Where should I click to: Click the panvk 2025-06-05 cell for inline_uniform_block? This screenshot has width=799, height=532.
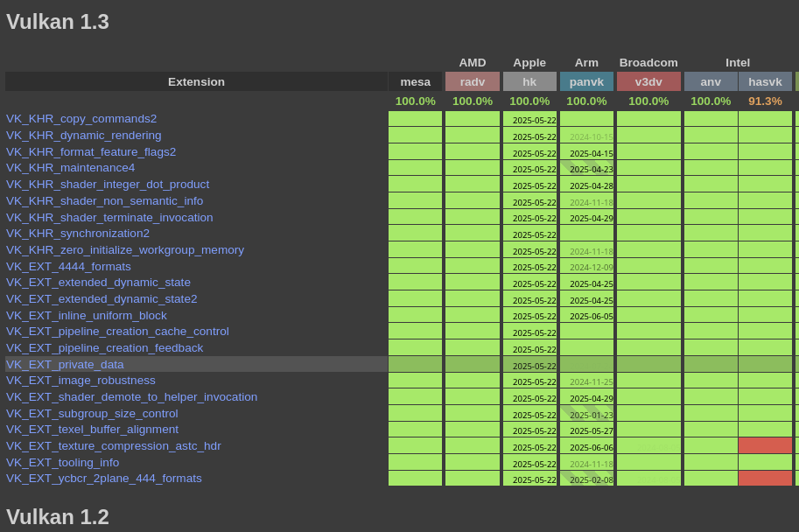(x=586, y=316)
